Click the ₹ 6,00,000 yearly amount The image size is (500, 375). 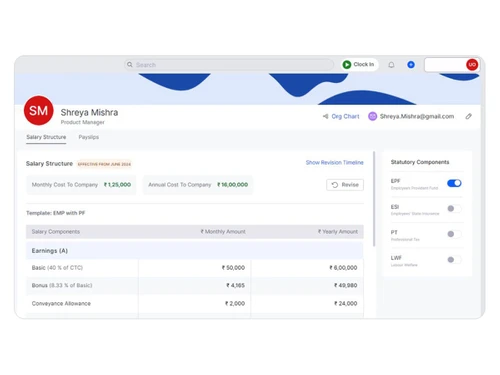point(343,268)
